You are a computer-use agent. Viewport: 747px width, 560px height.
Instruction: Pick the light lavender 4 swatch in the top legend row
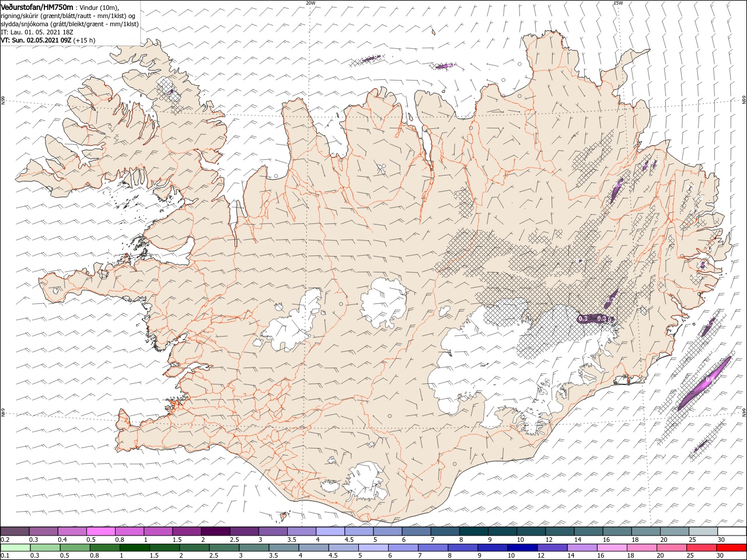(330, 531)
